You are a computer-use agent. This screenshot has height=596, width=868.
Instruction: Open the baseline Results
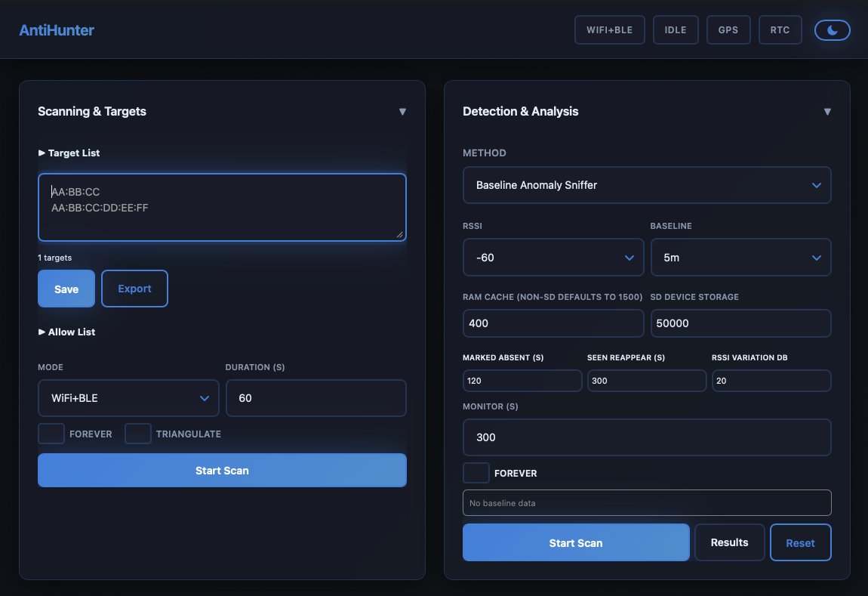(730, 542)
